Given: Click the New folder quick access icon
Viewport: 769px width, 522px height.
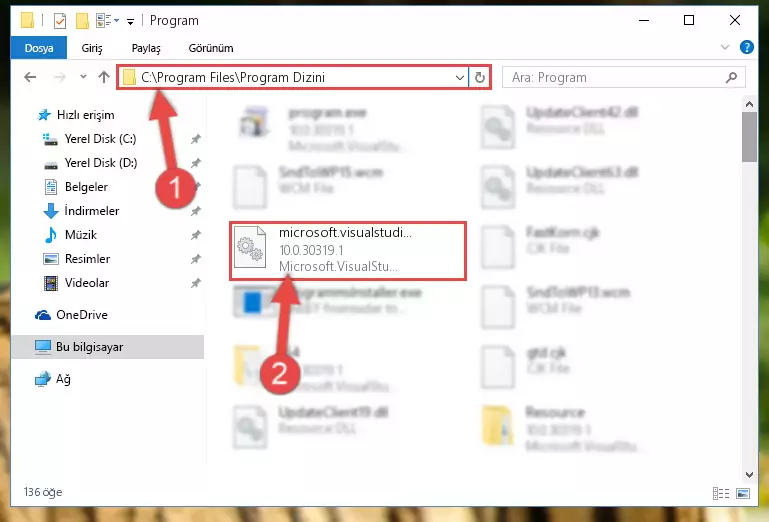Looking at the screenshot, I should pos(82,21).
